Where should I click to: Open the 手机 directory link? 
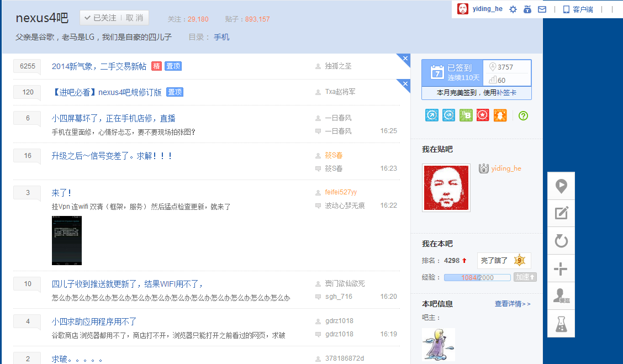click(221, 37)
